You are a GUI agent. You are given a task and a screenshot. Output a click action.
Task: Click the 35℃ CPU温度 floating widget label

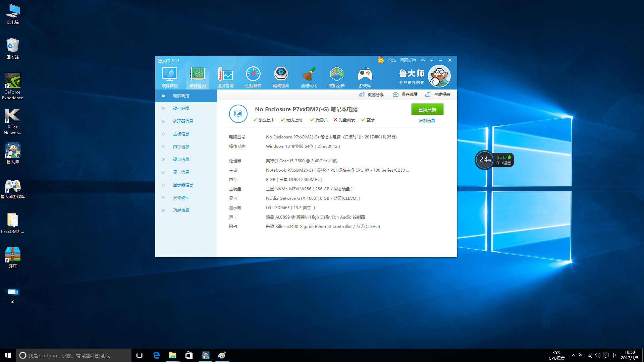click(x=503, y=160)
